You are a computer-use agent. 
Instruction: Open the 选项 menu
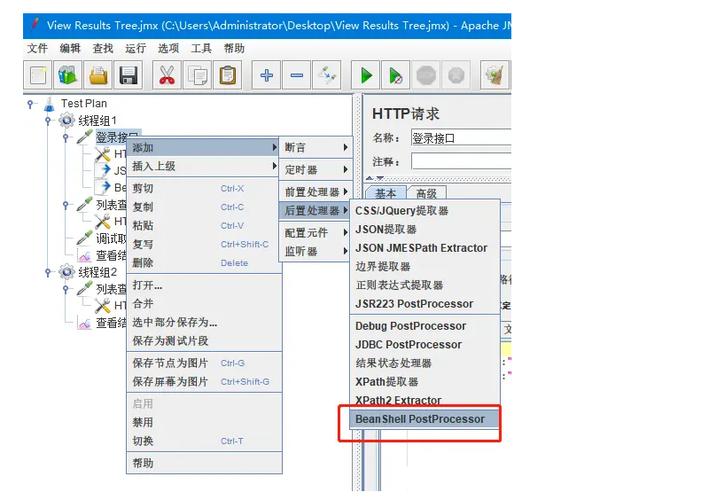coord(169,48)
